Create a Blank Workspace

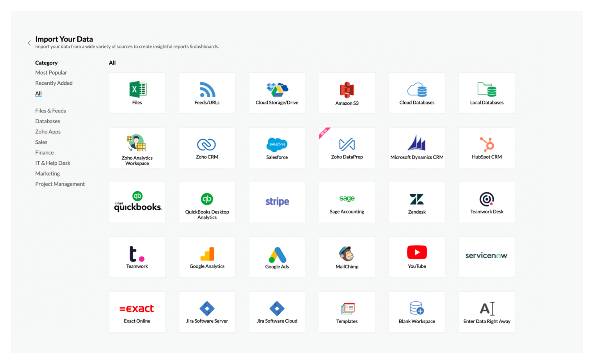(x=417, y=312)
